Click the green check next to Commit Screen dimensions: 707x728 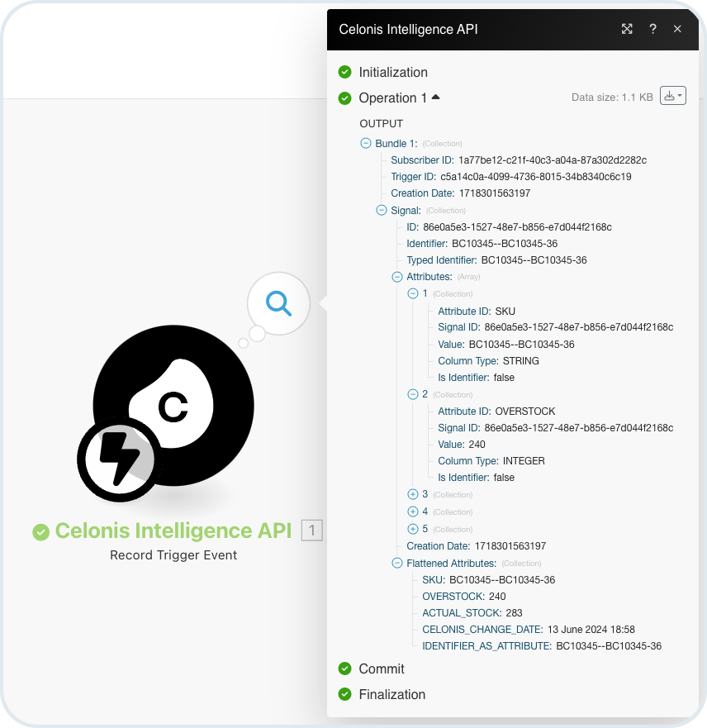[x=344, y=669]
